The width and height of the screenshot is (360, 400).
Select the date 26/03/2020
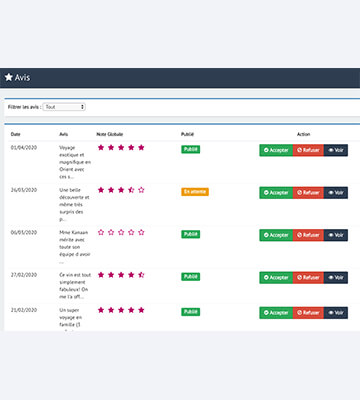[24, 190]
